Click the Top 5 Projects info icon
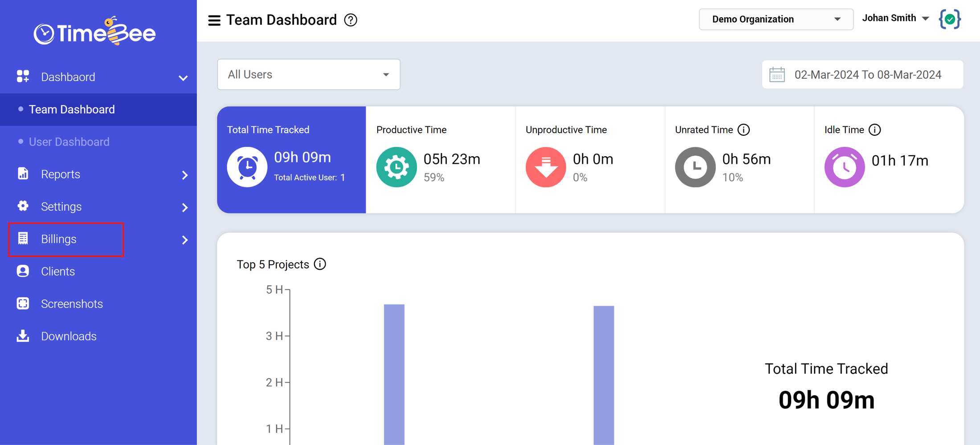The image size is (980, 445). (320, 264)
